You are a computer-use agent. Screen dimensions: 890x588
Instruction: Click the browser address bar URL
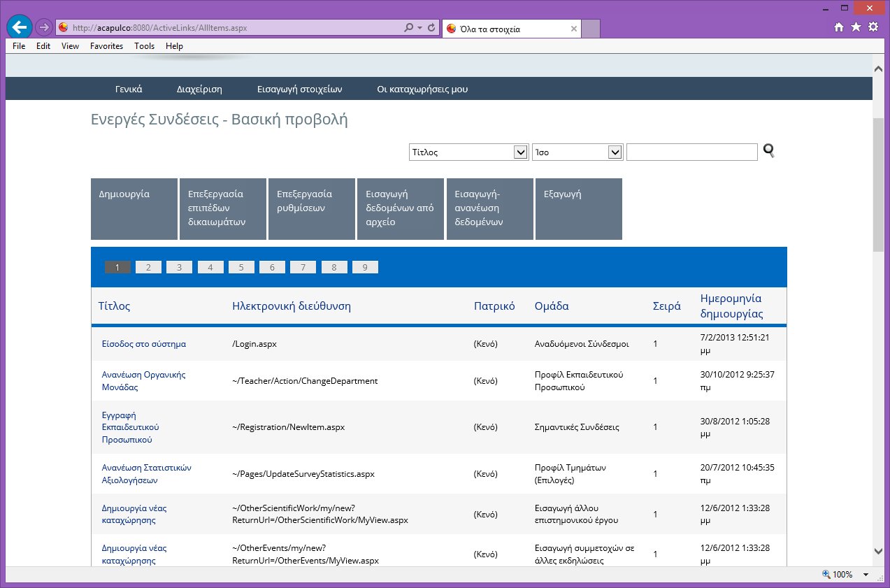pyautogui.click(x=160, y=28)
